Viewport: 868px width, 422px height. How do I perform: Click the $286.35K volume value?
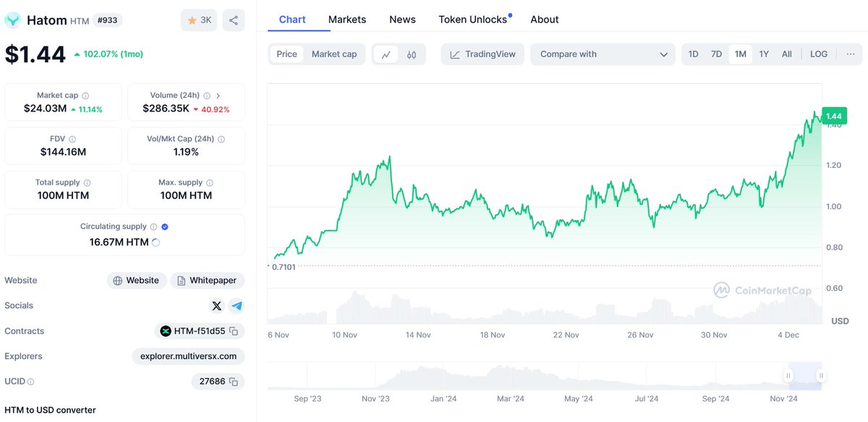coord(166,109)
